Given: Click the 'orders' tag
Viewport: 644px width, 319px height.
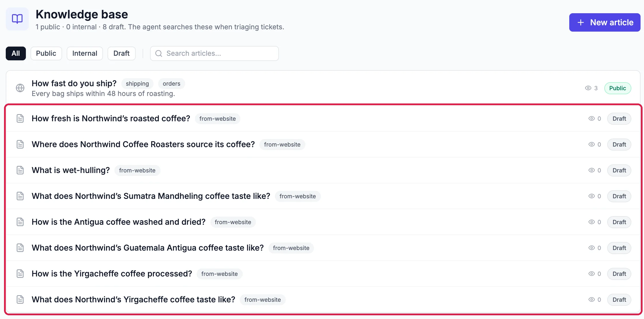Looking at the screenshot, I should (x=172, y=84).
